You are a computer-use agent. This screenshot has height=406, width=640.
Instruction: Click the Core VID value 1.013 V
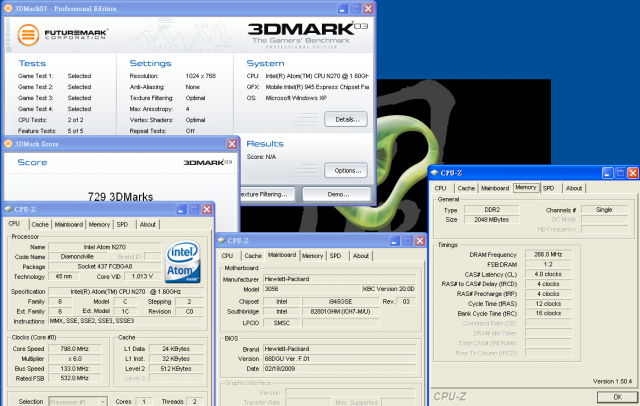[x=142, y=276]
